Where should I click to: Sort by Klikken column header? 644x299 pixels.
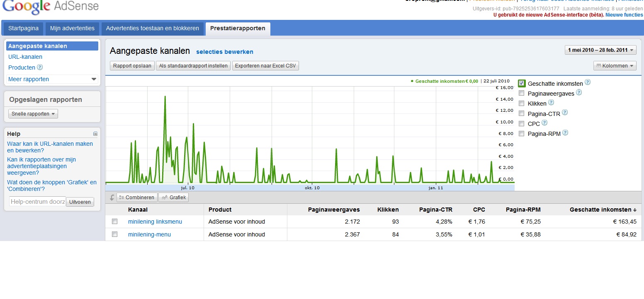388,210
